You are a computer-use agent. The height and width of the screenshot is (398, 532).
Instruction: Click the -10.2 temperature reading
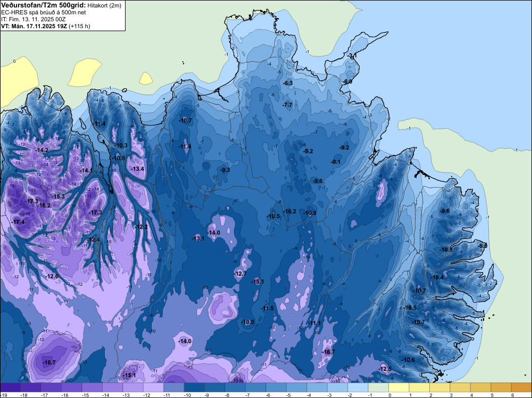click(x=290, y=211)
